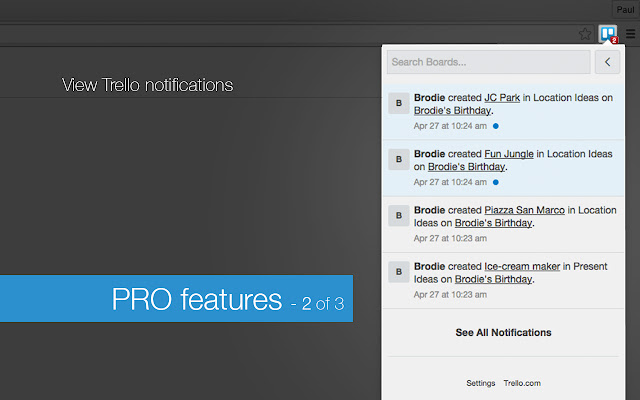640x400 pixels.
Task: Toggle the unread dot on the JC Park notification
Action: click(496, 127)
